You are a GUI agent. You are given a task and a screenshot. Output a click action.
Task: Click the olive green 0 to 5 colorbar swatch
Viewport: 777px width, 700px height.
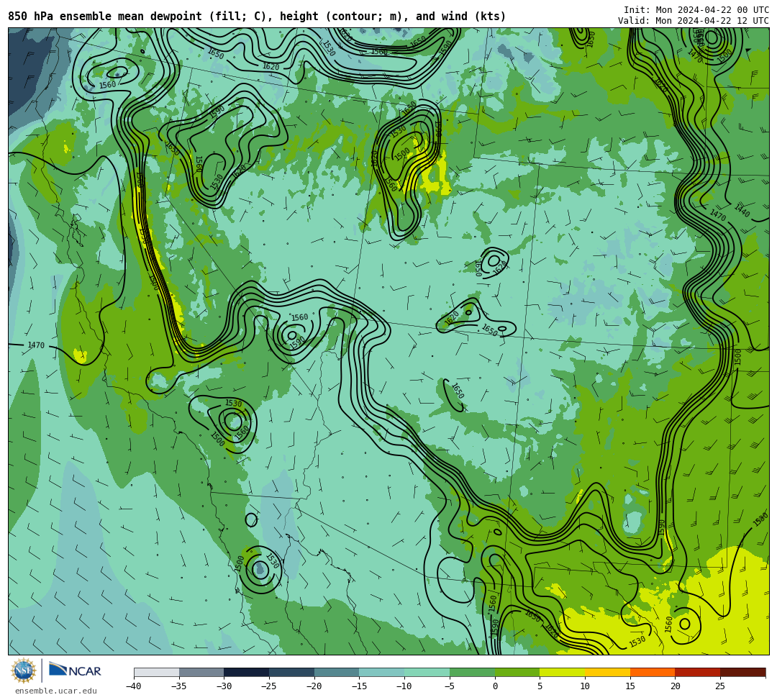coord(517,672)
